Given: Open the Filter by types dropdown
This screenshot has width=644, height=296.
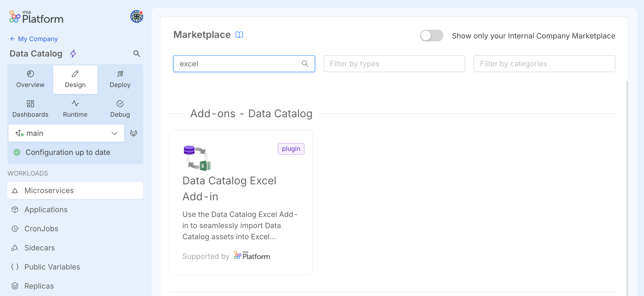Looking at the screenshot, I should [394, 64].
